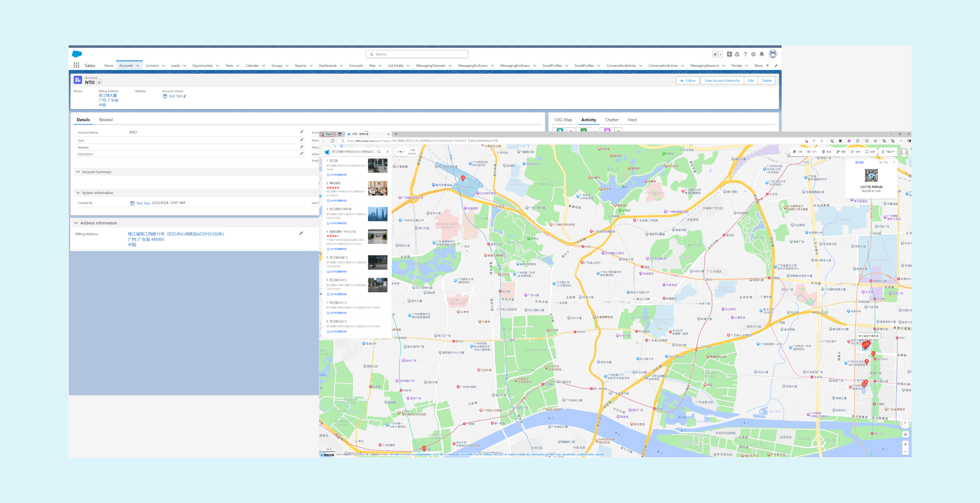
Task: Switch to the Feed tab
Action: [632, 120]
